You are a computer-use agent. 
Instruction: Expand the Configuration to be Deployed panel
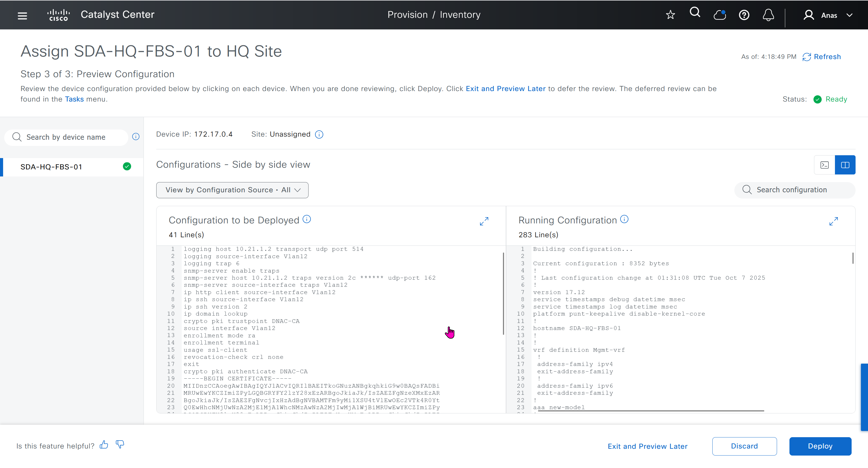pos(484,221)
